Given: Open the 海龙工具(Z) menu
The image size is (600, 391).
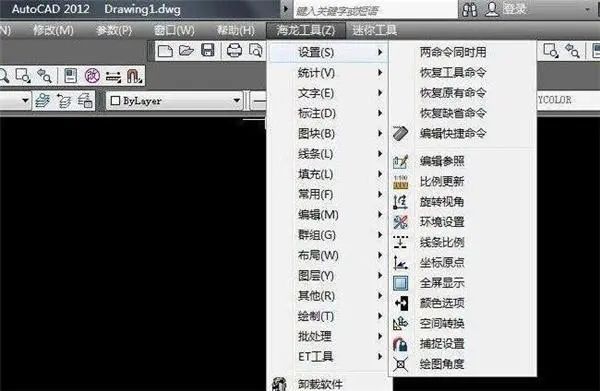Looking at the screenshot, I should 306,30.
